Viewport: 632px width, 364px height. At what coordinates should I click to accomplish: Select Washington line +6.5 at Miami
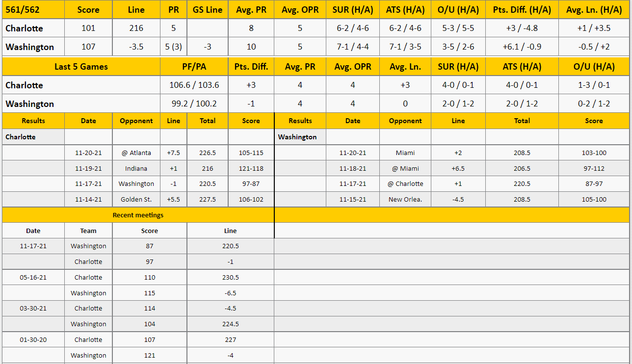click(x=458, y=168)
